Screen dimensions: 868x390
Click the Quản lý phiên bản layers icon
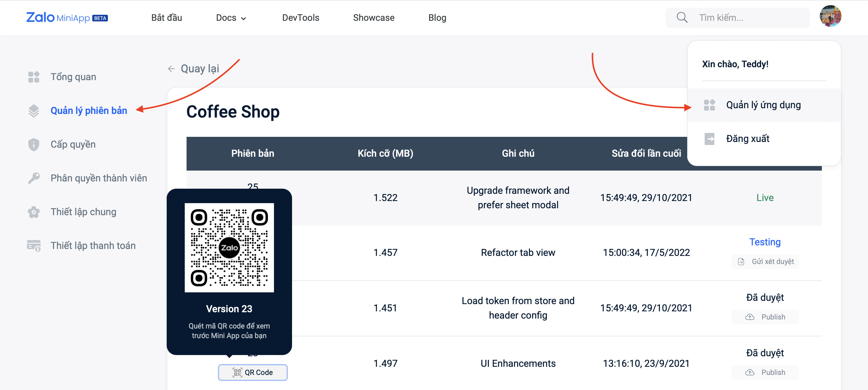pos(34,110)
